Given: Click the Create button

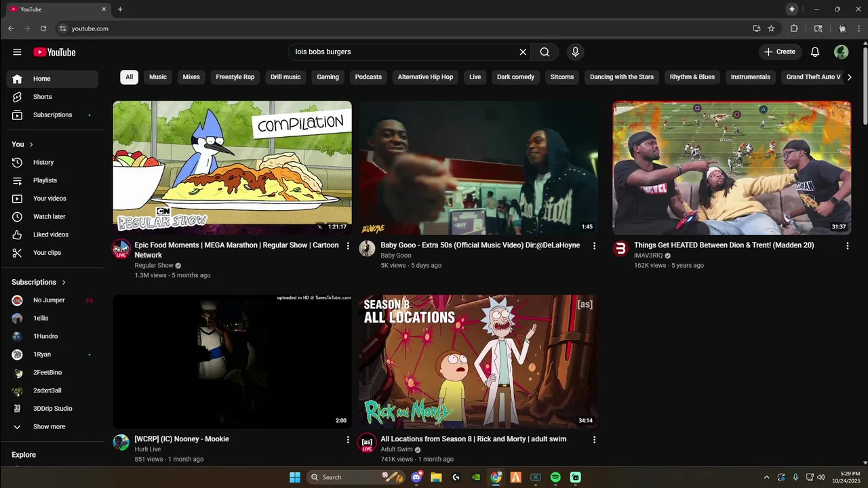Looking at the screenshot, I should coord(780,52).
